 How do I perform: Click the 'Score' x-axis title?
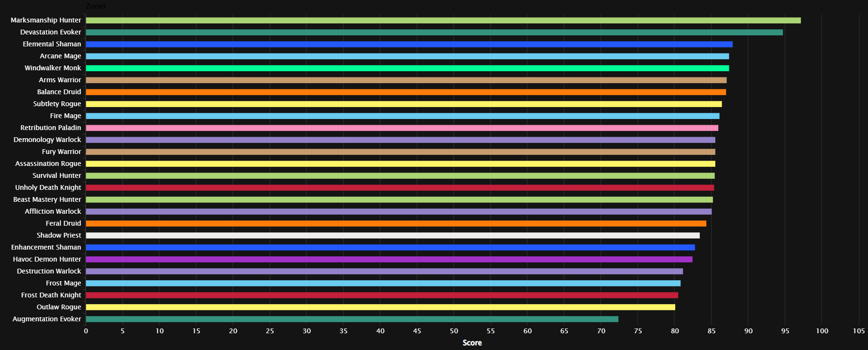tap(472, 343)
